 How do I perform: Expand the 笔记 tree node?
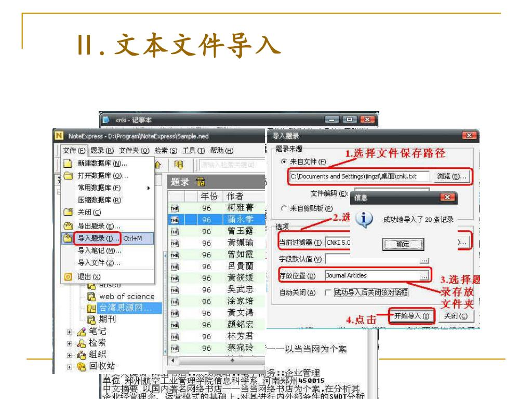click(70, 332)
